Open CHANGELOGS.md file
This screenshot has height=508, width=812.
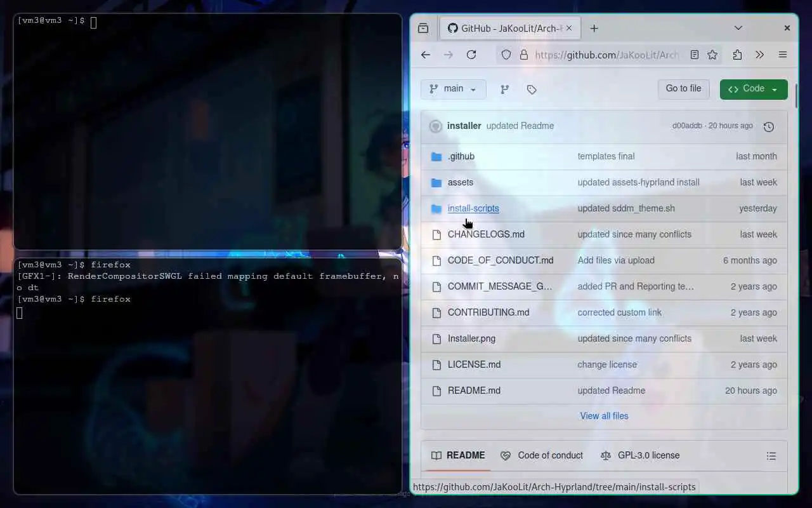[x=486, y=234]
